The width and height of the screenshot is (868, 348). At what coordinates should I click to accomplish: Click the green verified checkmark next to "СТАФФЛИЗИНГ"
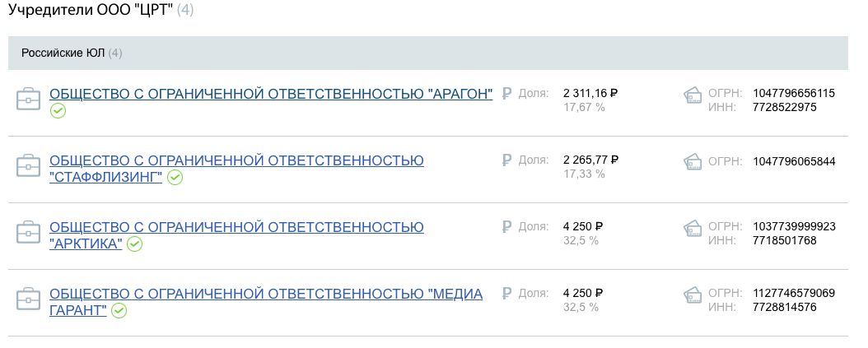click(175, 178)
